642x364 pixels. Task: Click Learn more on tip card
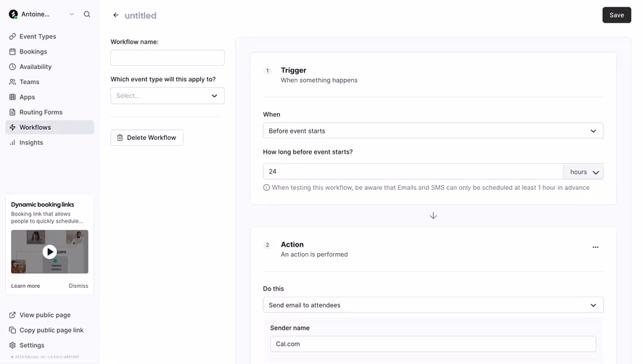pos(25,286)
